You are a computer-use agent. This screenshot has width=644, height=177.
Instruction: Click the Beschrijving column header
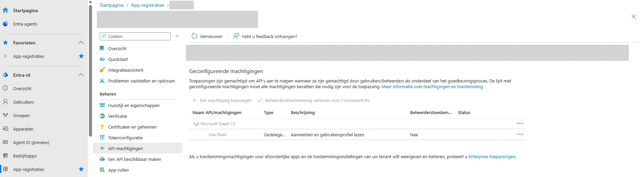[x=303, y=113]
